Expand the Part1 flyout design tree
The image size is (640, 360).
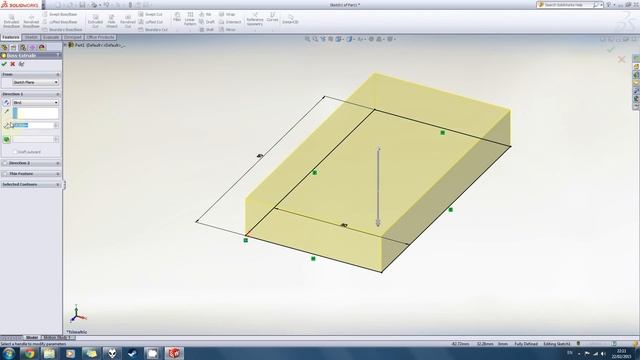pyautogui.click(x=65, y=45)
